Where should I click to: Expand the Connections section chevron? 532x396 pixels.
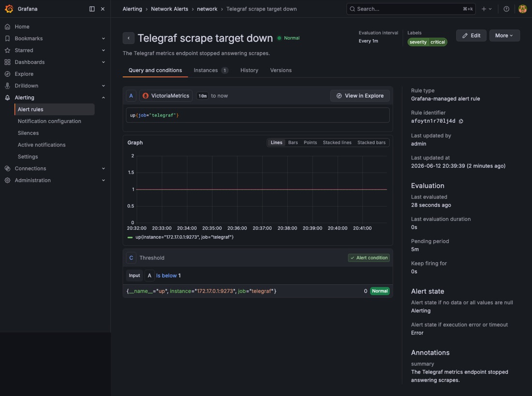103,168
